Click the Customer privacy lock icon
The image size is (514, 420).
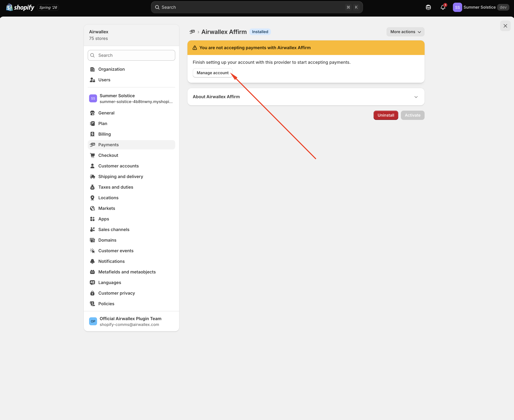point(92,293)
